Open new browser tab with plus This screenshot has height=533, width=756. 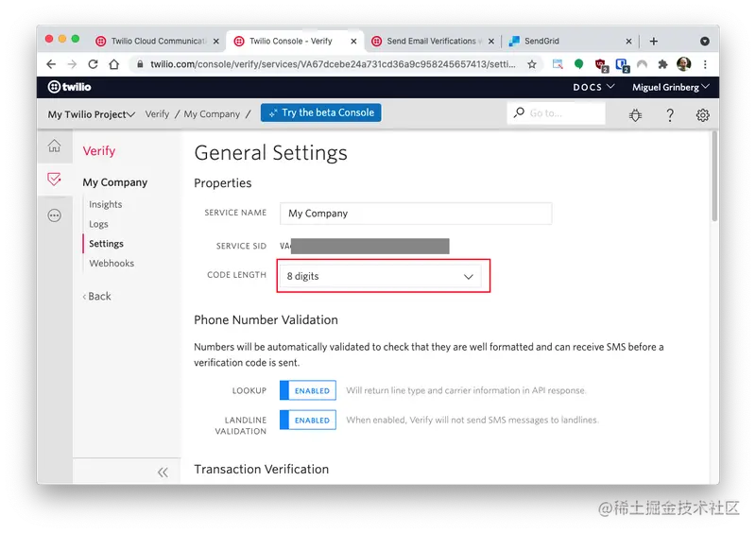coord(653,41)
